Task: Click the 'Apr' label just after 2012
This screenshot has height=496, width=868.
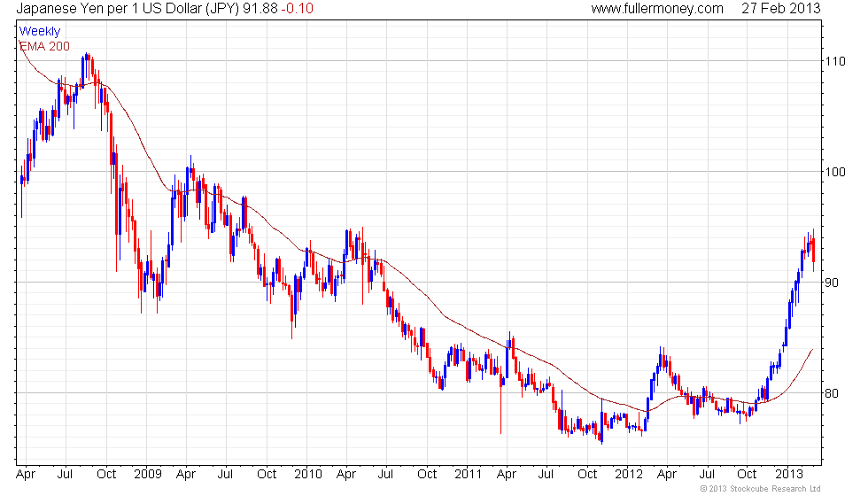Action: 667,475
